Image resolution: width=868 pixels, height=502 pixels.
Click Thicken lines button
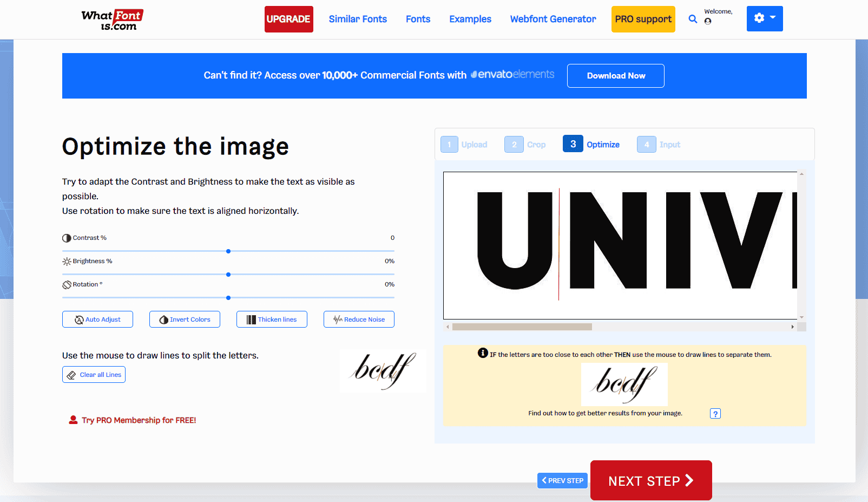click(272, 320)
